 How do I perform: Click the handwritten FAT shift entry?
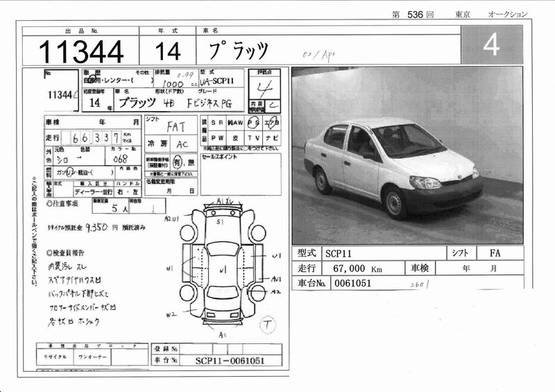pyautogui.click(x=176, y=127)
